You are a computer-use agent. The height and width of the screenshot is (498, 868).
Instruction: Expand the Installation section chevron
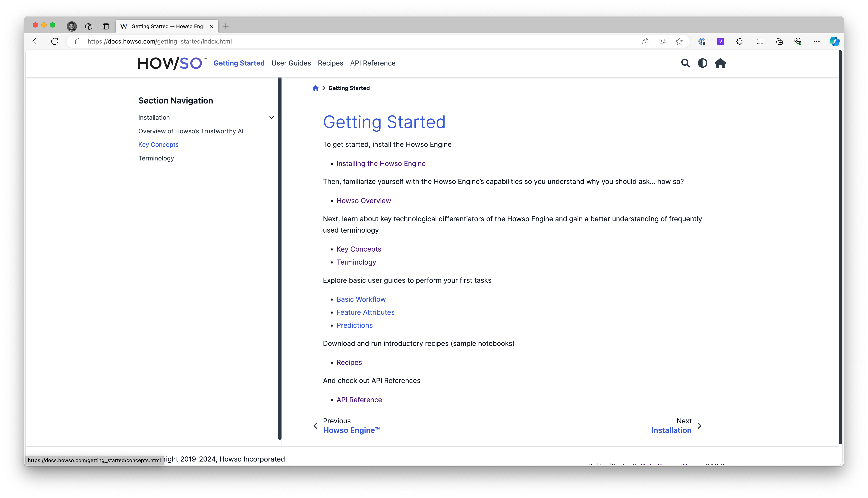tap(271, 118)
